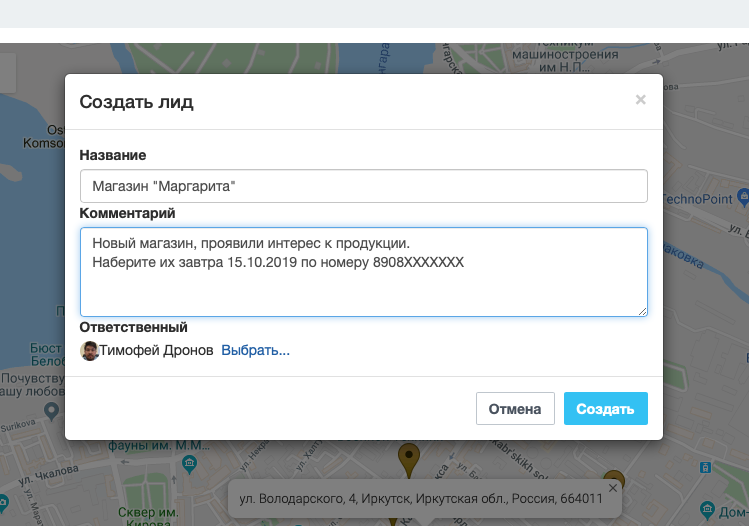Dismiss the address popup on the map
The image size is (749, 526).
point(613,487)
